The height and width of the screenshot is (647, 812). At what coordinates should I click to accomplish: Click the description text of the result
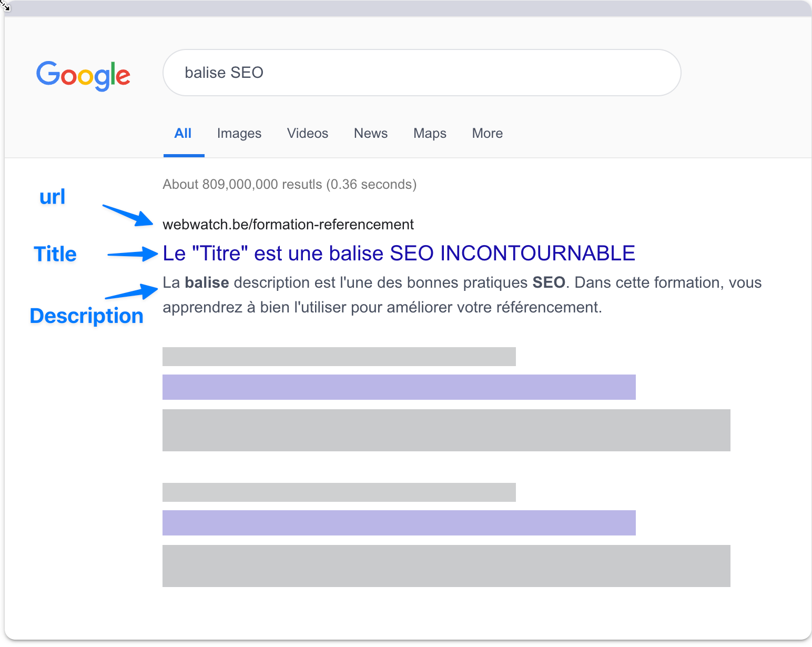[x=461, y=295]
